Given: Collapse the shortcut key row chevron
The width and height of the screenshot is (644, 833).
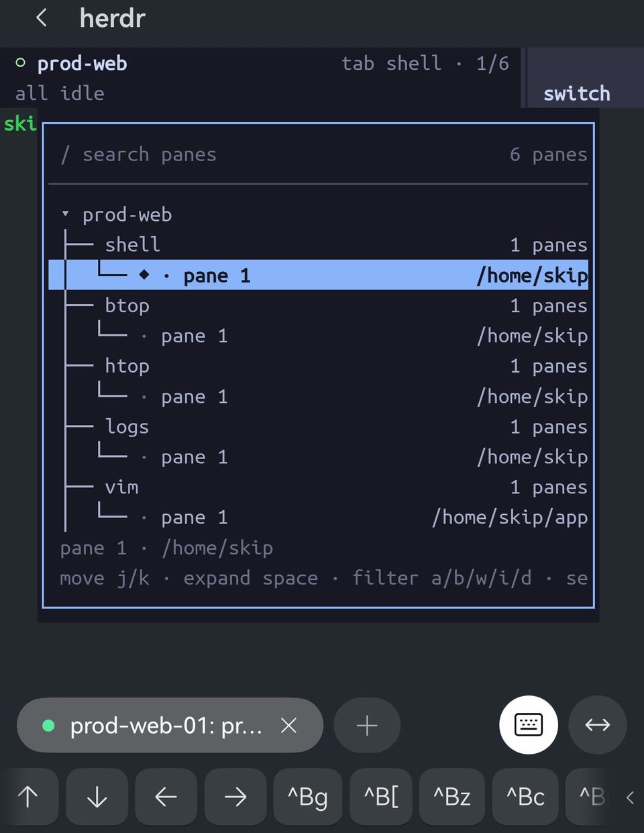Looking at the screenshot, I should (630, 797).
